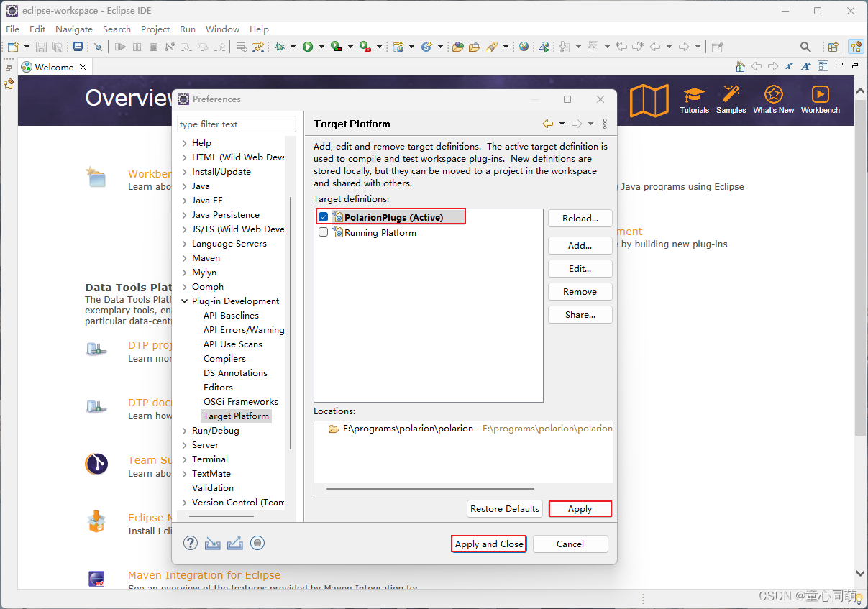The width and height of the screenshot is (868, 609).
Task: Collapse the Plug-in Development node
Action: point(185,301)
